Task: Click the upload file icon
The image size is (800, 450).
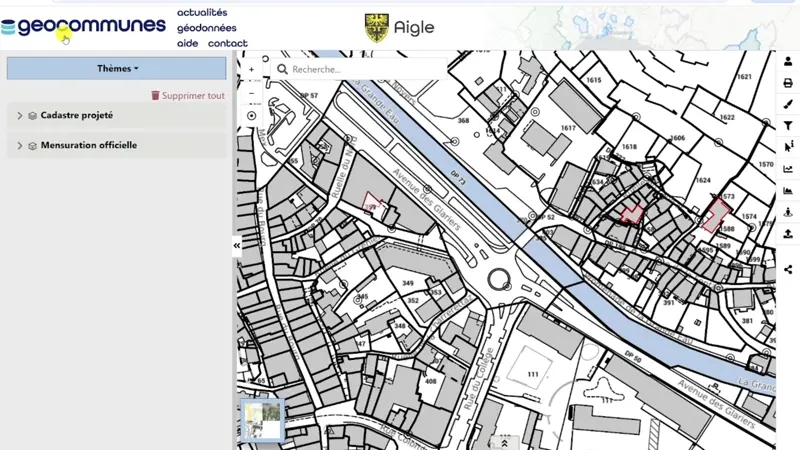Action: tap(788, 234)
